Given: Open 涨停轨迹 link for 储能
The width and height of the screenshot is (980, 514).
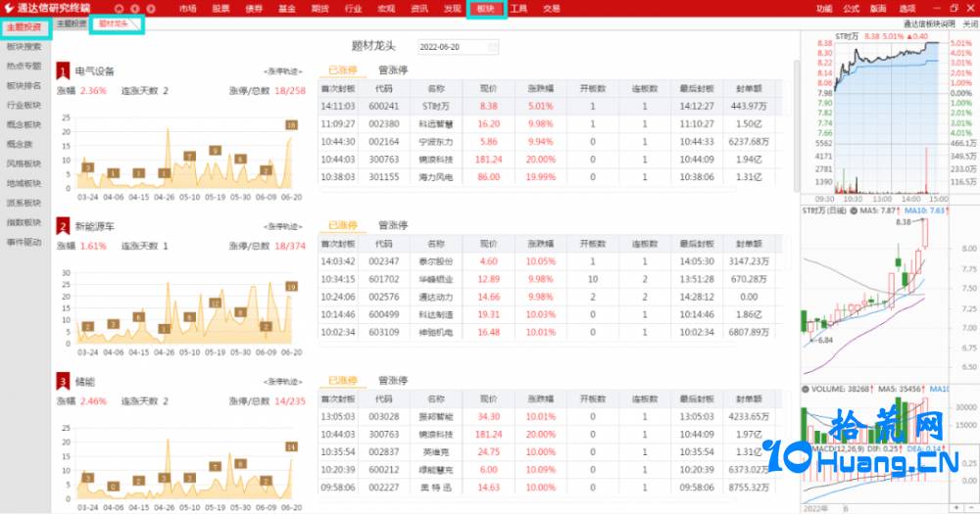Looking at the screenshot, I should pyautogui.click(x=283, y=382).
